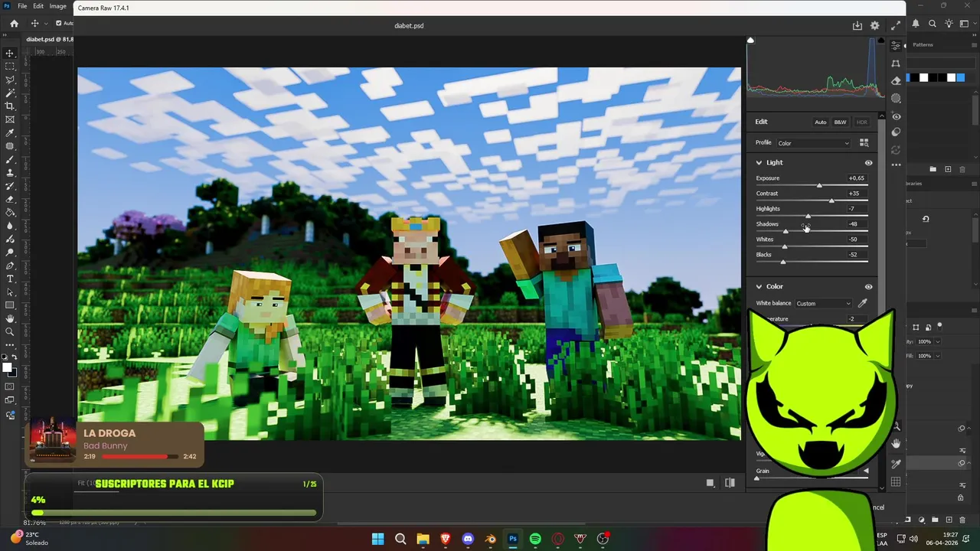Open the Image menu

pos(58,6)
